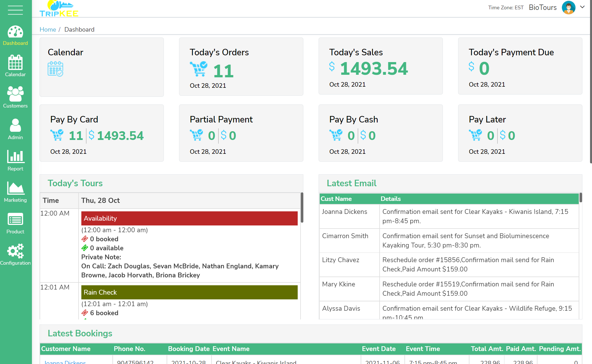Screen dimensions: 592x364
Task: Open the Product section
Action: [16, 223]
